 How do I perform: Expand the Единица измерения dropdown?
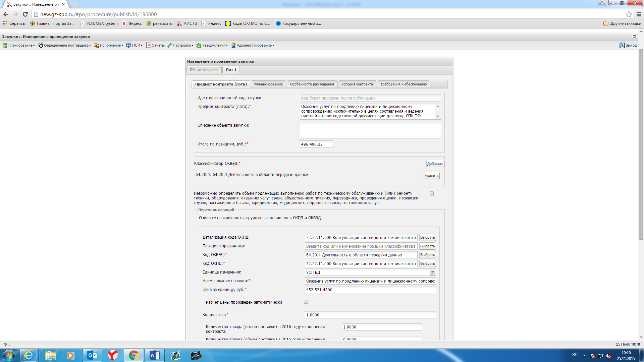432,272
